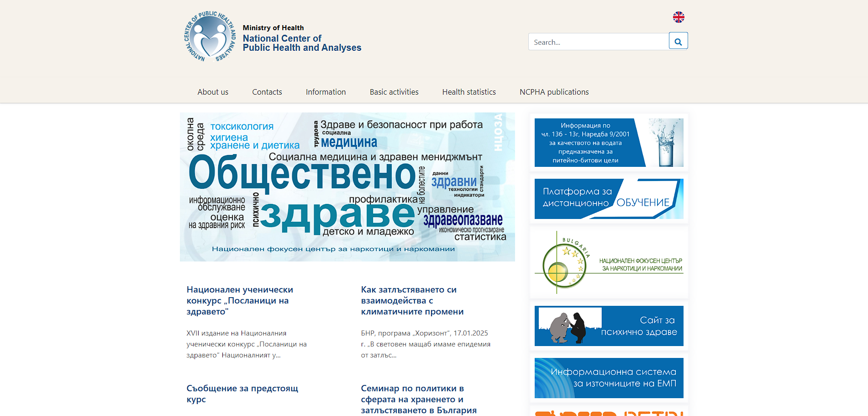Switch site language using the British flag icon
Viewport: 868px width, 416px height.
[679, 17]
